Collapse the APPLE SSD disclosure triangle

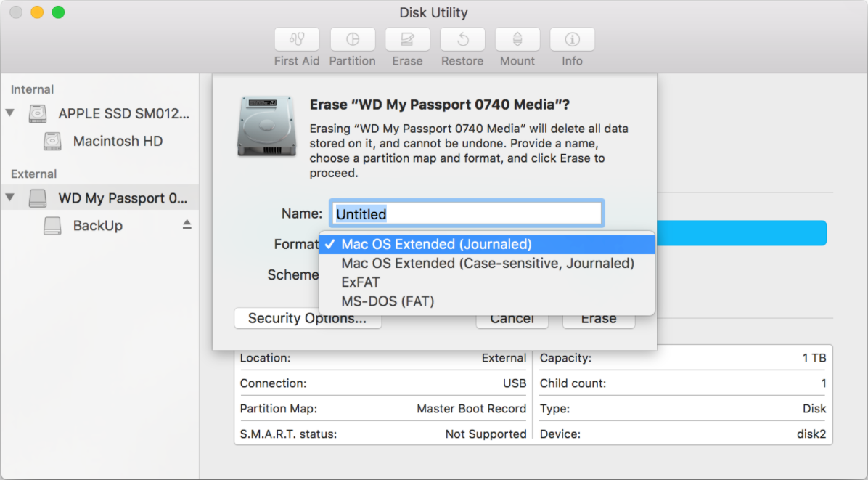point(10,113)
